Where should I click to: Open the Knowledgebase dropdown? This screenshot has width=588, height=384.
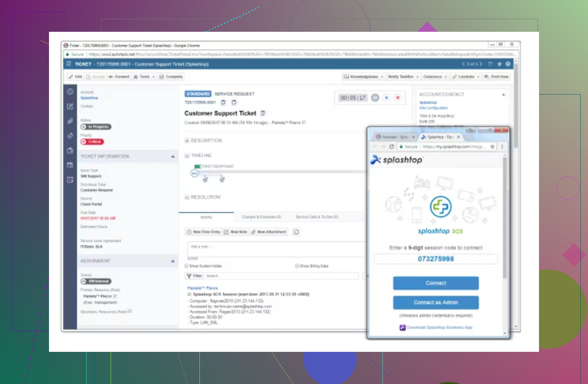point(363,77)
